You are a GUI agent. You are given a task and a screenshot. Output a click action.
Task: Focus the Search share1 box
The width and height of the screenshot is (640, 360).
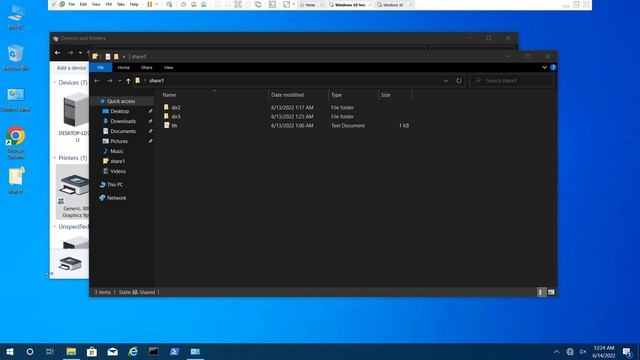[512, 81]
